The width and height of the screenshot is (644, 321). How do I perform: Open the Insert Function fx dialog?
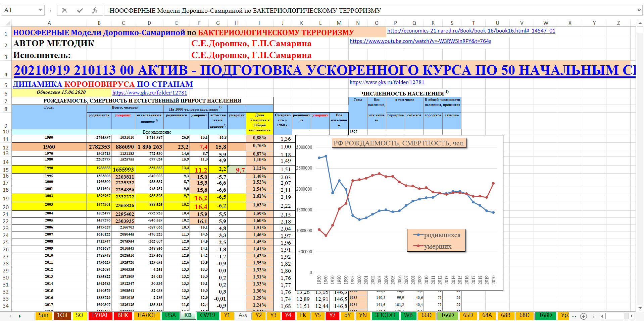pos(95,10)
